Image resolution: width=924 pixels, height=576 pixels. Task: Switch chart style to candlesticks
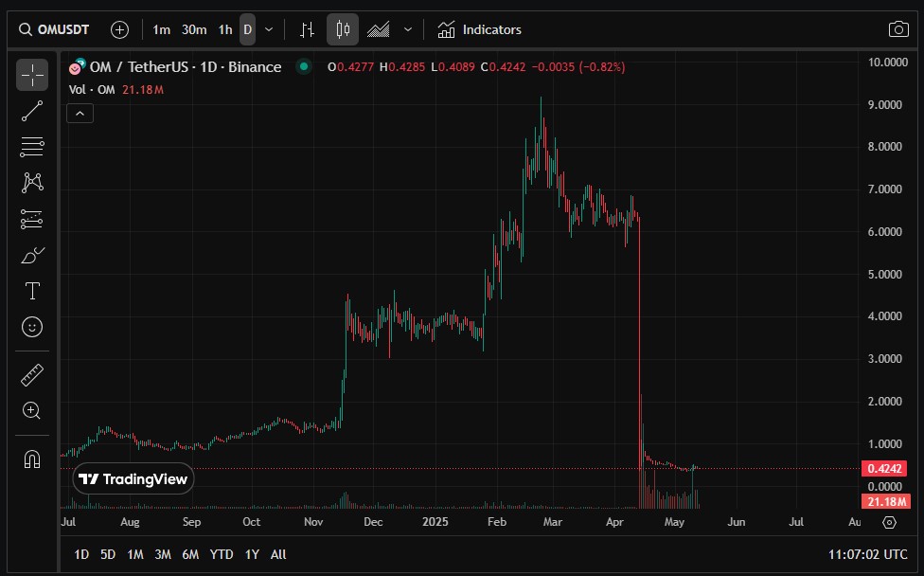tap(343, 29)
